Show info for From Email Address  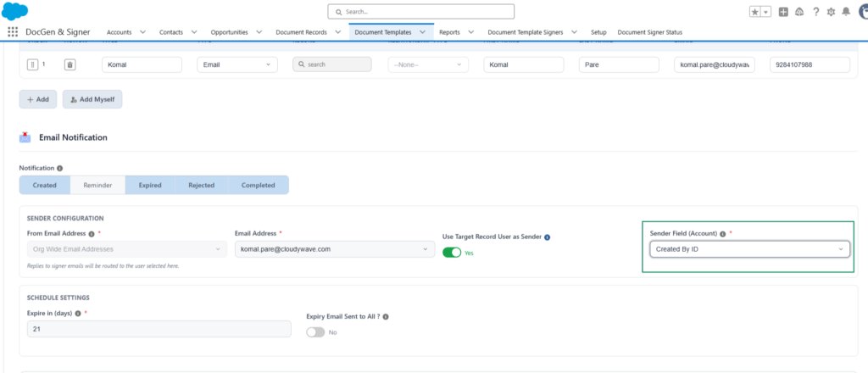click(x=92, y=233)
